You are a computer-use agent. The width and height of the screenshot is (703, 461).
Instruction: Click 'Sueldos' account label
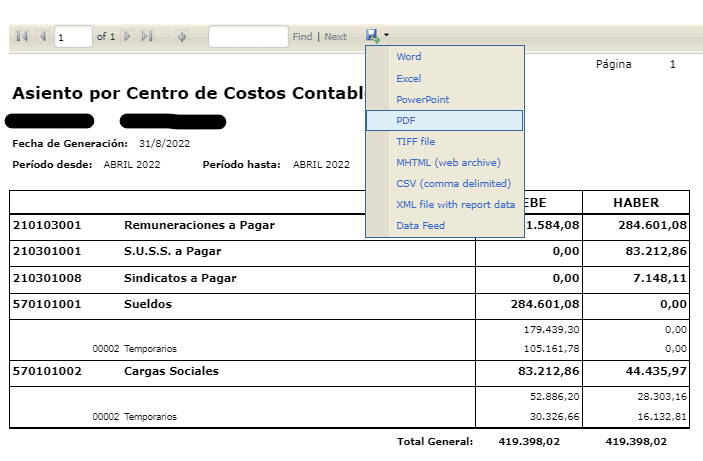(148, 304)
